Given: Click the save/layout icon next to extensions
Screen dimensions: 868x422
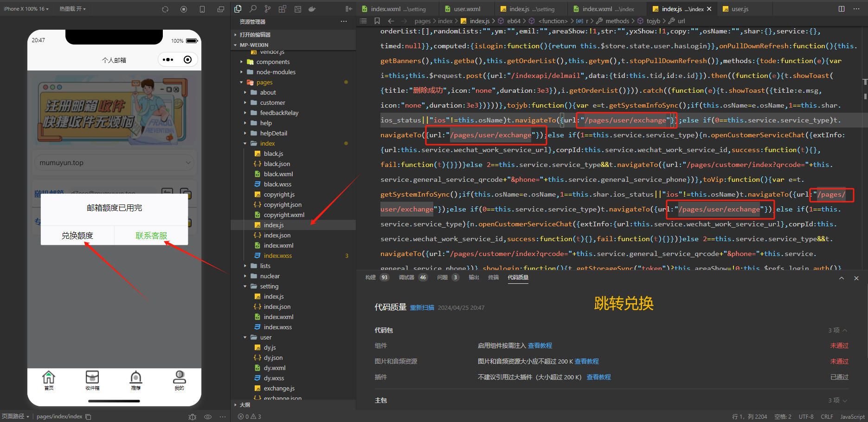Looking at the screenshot, I should point(297,8).
